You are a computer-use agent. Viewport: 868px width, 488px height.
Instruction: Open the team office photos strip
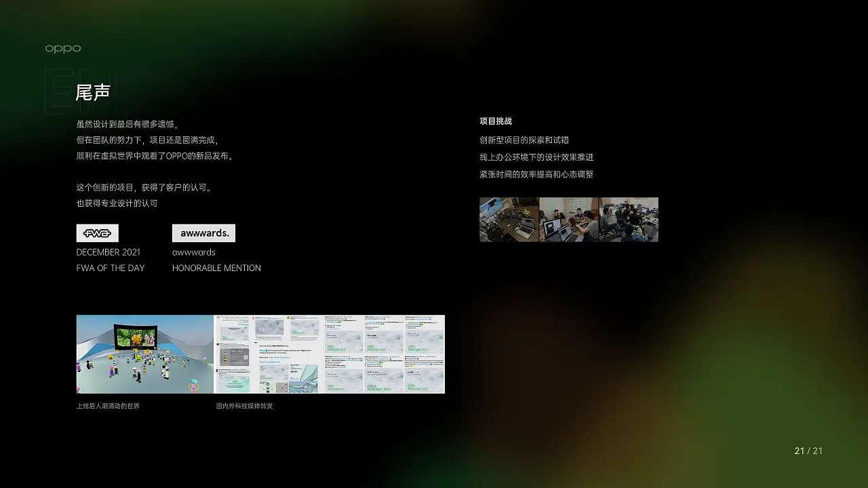(x=569, y=220)
